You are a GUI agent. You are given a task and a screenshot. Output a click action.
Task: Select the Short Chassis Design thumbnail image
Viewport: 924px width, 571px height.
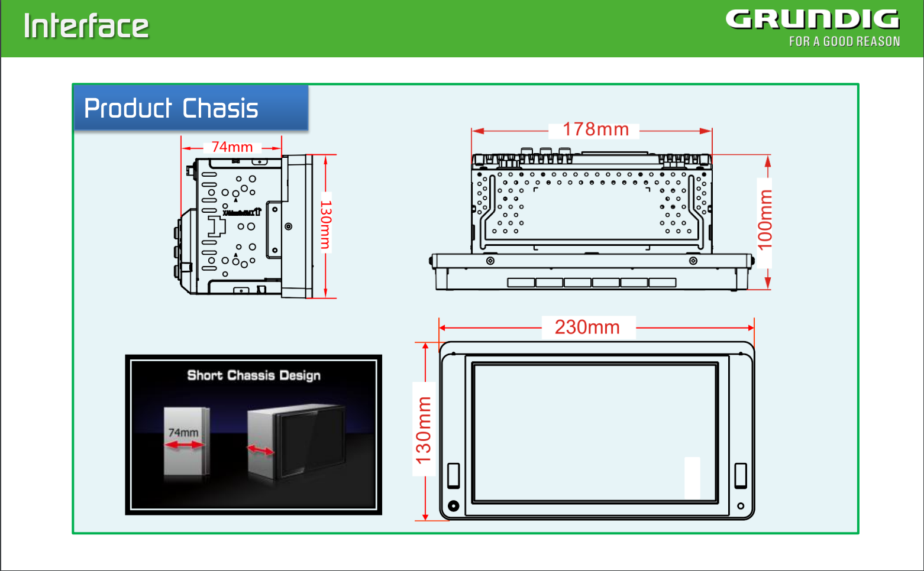[253, 433]
